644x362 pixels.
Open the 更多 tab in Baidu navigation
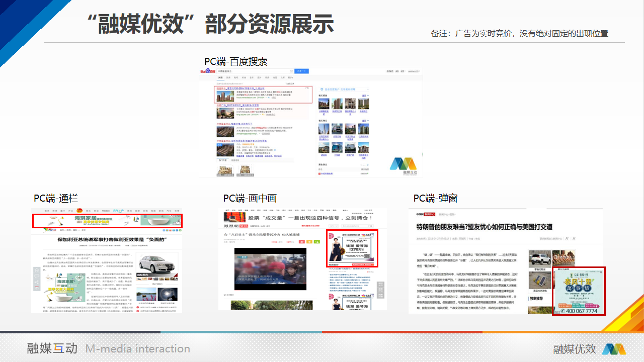pyautogui.click(x=289, y=78)
